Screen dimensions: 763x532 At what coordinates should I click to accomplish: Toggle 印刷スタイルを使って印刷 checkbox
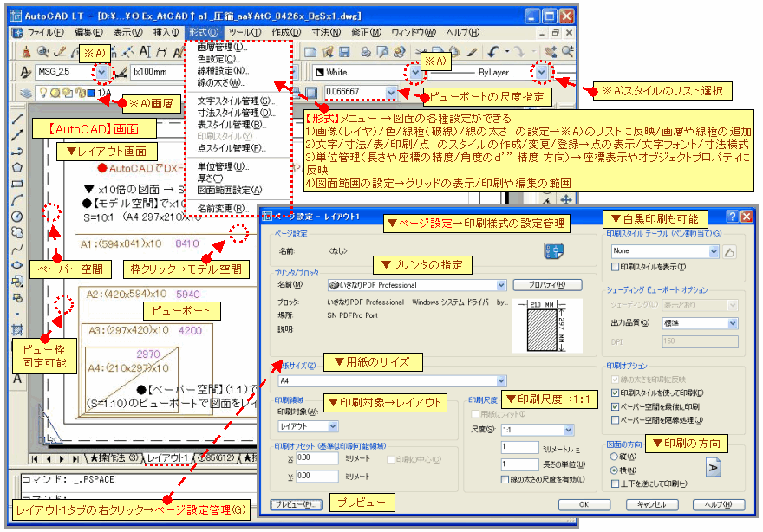tap(615, 393)
